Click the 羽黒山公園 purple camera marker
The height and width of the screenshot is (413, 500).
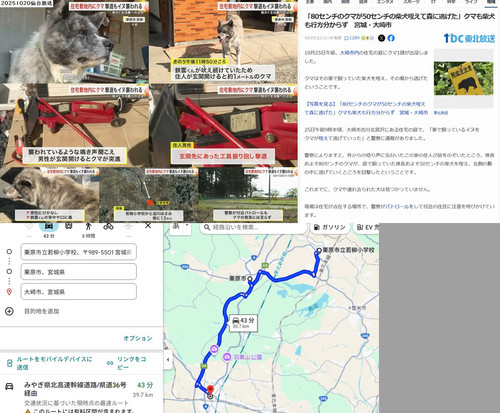(x=227, y=357)
